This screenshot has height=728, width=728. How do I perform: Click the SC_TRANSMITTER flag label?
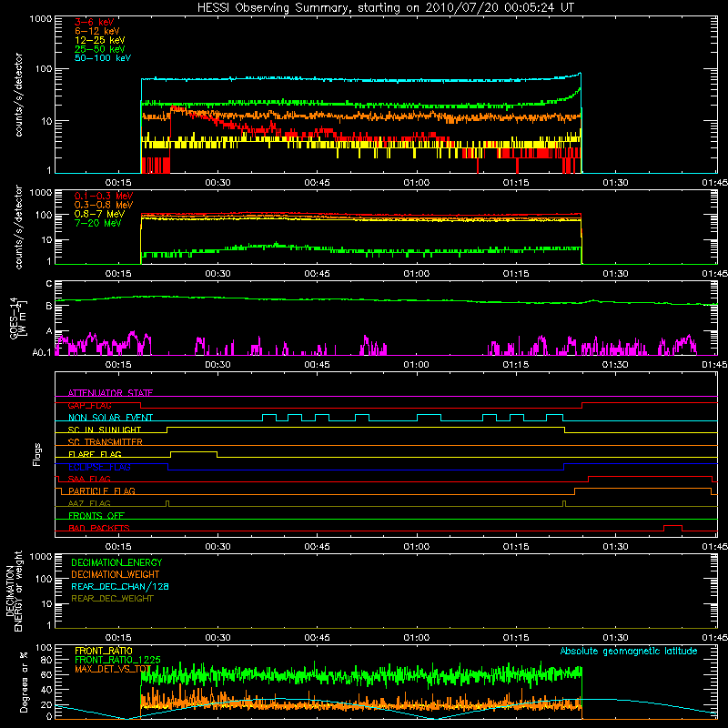click(105, 442)
